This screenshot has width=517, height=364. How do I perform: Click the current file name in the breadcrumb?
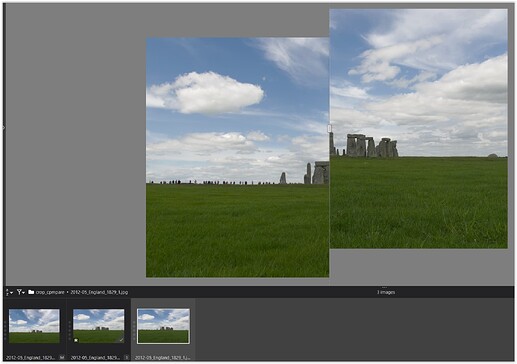pos(99,292)
